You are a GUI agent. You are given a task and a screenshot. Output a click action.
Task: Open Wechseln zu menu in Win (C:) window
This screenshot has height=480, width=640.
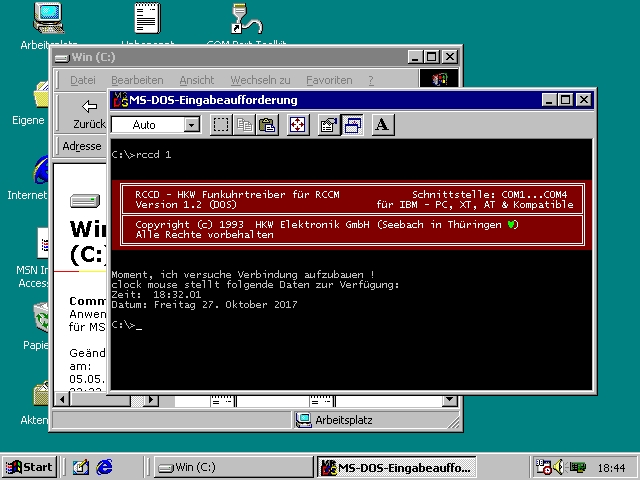(260, 80)
